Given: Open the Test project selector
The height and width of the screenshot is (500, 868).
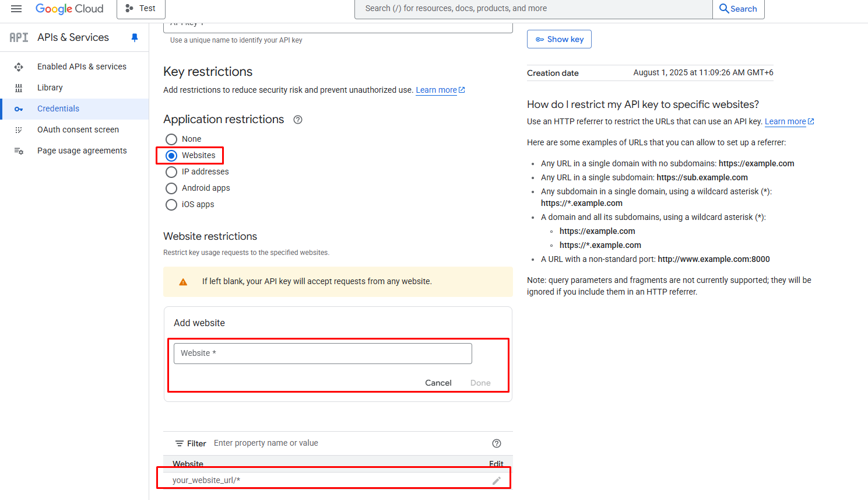Looking at the screenshot, I should pyautogui.click(x=140, y=9).
